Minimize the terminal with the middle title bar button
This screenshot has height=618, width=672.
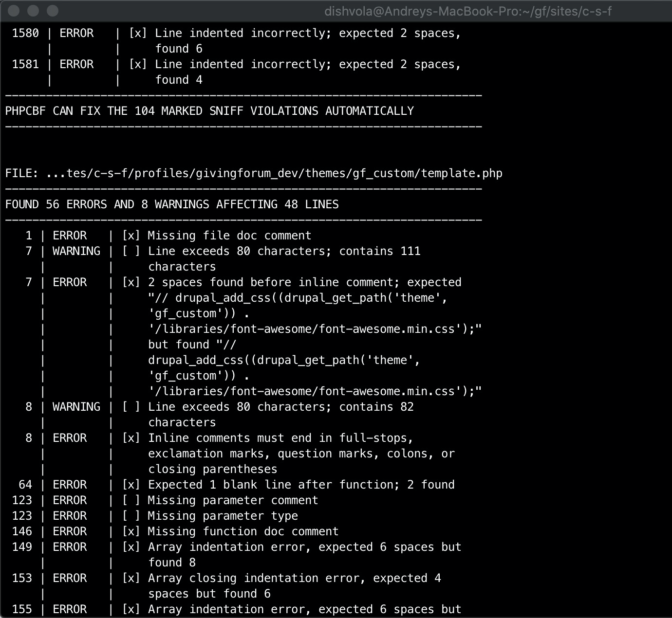[x=33, y=11]
